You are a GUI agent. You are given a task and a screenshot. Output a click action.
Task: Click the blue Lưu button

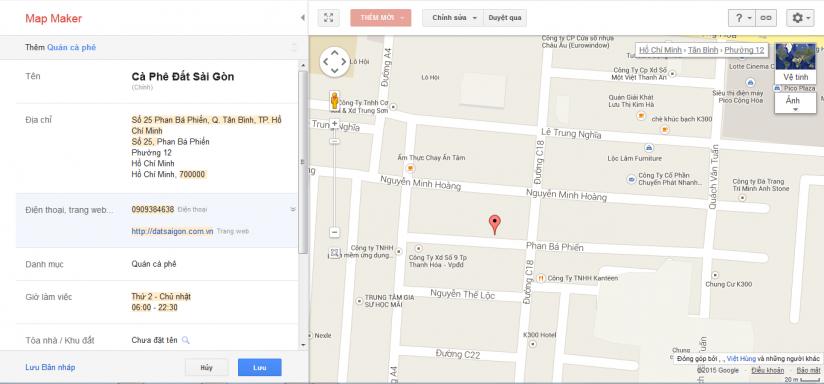click(260, 368)
